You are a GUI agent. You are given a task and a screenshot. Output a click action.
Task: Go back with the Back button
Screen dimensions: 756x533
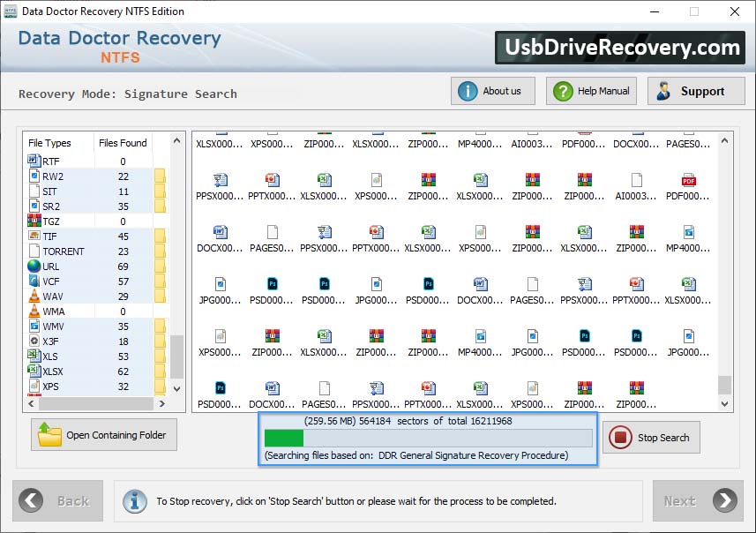click(x=58, y=500)
